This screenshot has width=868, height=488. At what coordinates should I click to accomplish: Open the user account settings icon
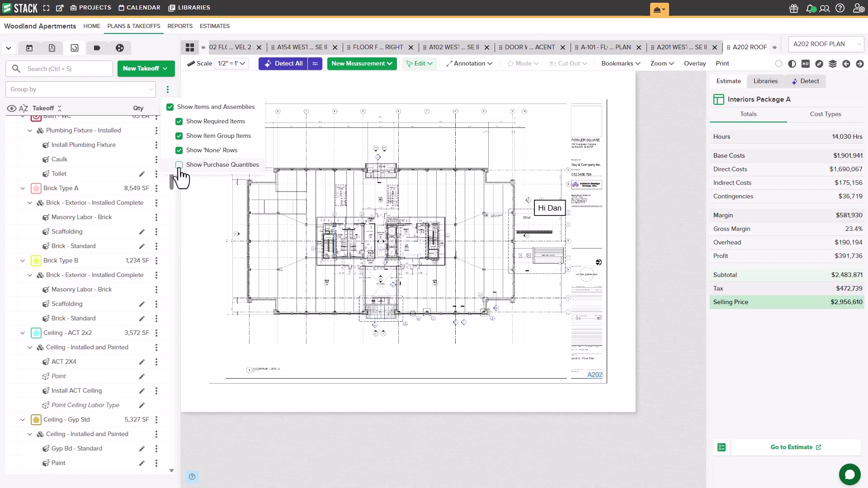[858, 8]
